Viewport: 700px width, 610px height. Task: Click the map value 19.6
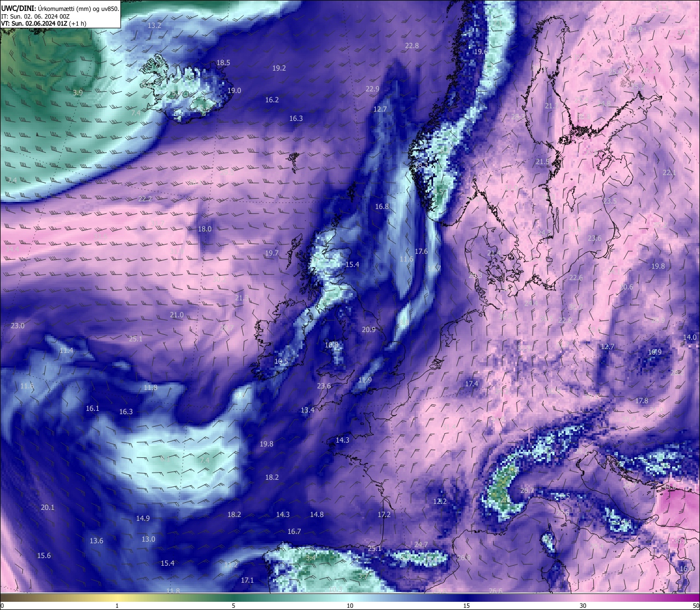tap(480, 51)
